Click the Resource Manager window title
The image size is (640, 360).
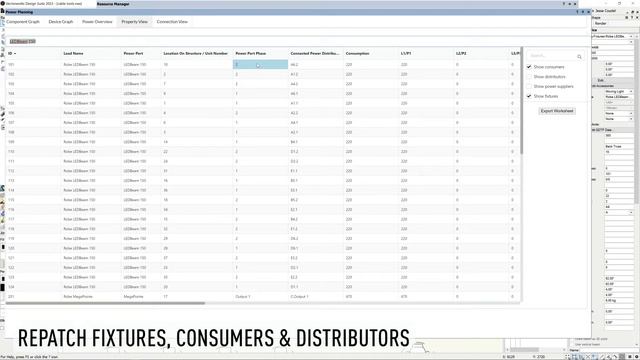click(113, 4)
